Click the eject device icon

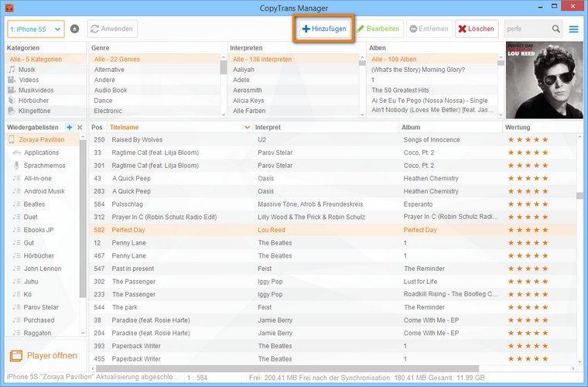(x=74, y=29)
